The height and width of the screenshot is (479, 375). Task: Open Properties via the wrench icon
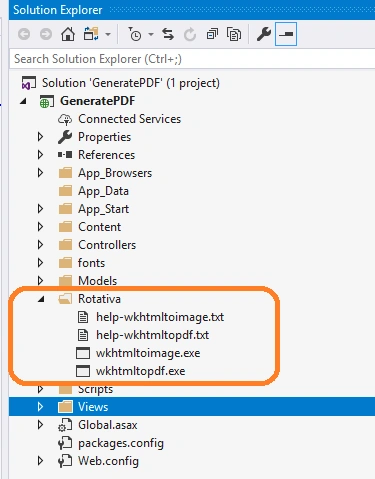pyautogui.click(x=264, y=34)
